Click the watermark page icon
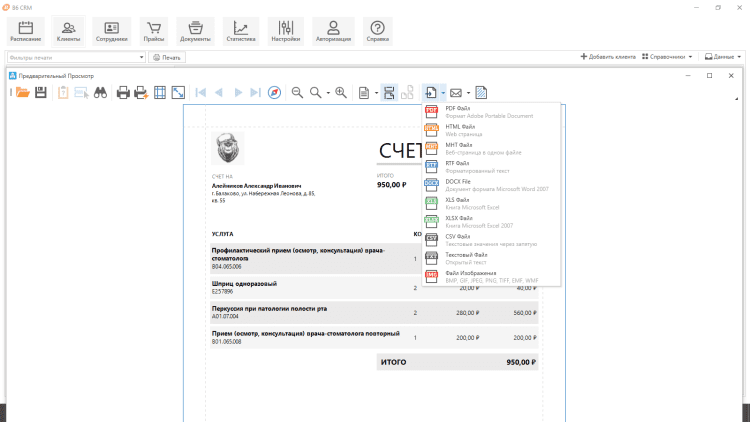Image resolution: width=750 pixels, height=422 pixels. coord(481,92)
